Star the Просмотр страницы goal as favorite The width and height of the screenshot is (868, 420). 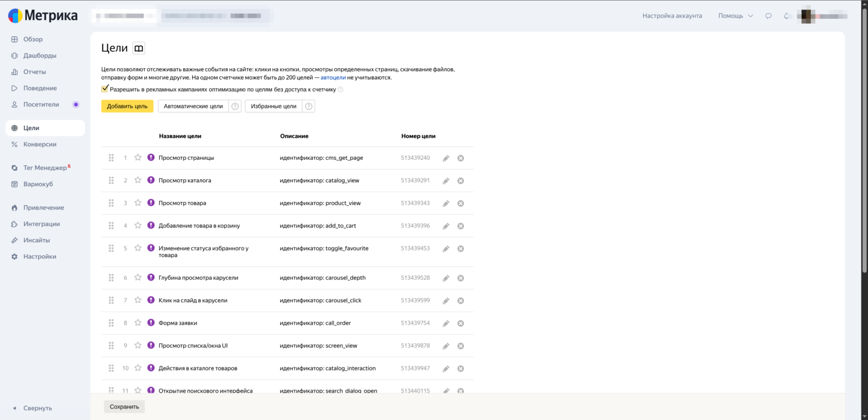click(137, 157)
